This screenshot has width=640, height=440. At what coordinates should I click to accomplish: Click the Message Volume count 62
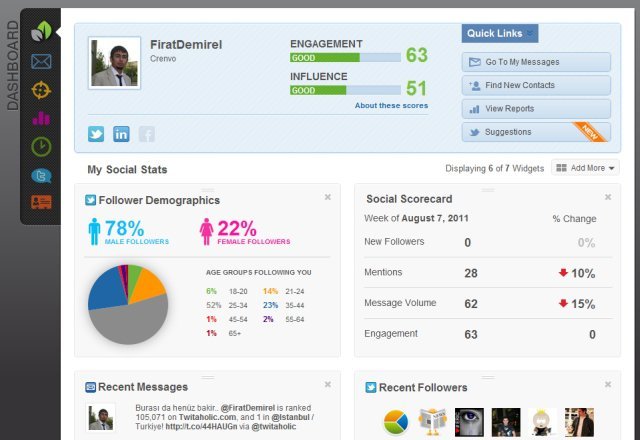[x=471, y=304]
